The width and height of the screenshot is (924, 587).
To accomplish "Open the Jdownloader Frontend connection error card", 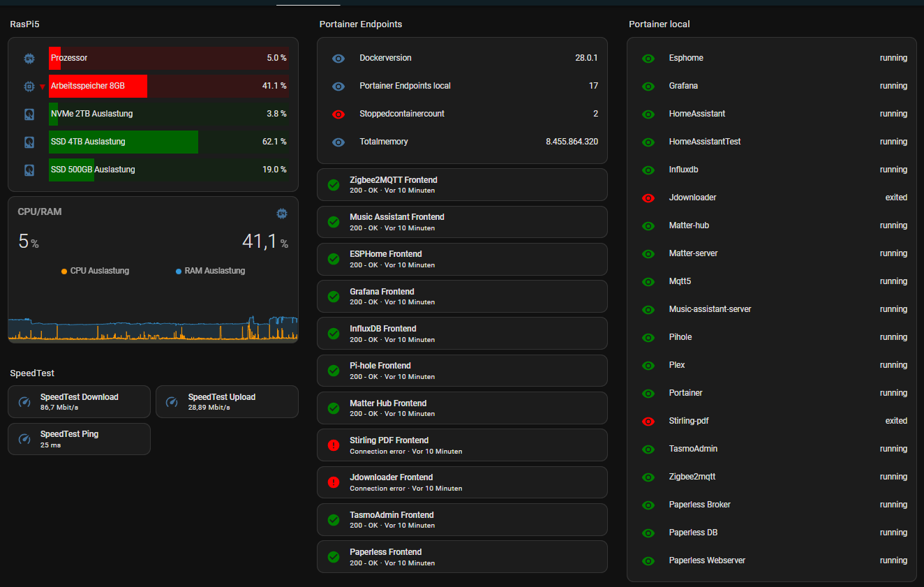I will coord(461,482).
